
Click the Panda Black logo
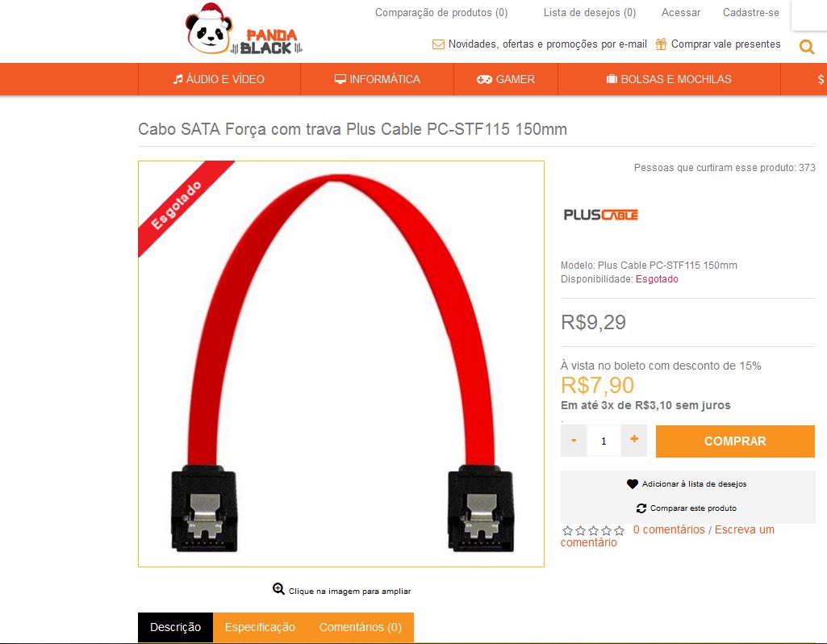point(244,30)
